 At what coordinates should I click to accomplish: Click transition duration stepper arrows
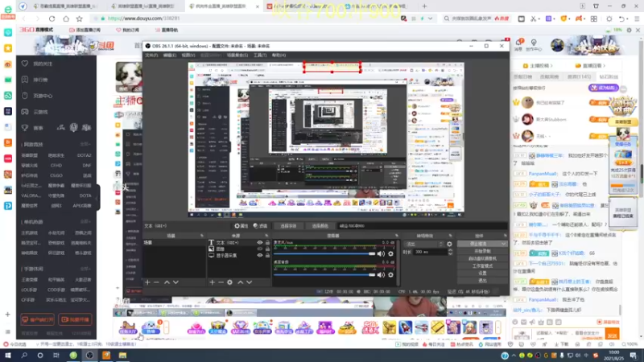pyautogui.click(x=450, y=252)
